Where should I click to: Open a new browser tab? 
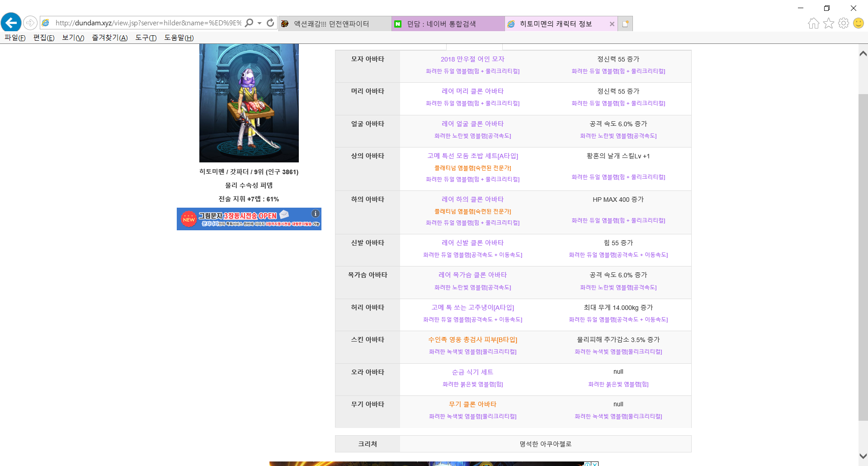(x=625, y=24)
